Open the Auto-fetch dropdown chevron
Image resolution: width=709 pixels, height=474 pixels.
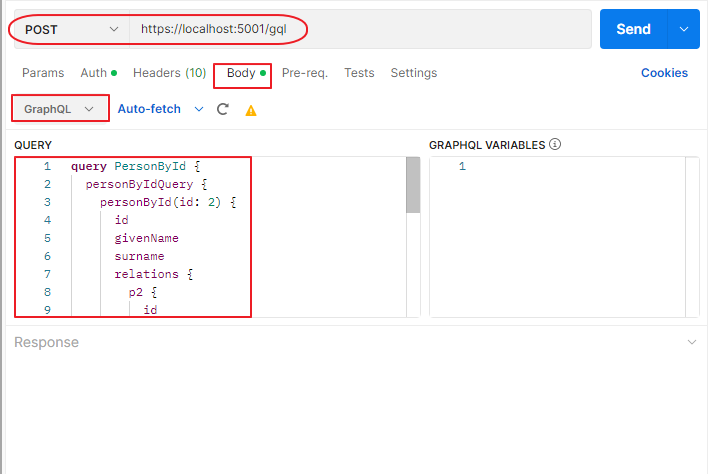[199, 109]
